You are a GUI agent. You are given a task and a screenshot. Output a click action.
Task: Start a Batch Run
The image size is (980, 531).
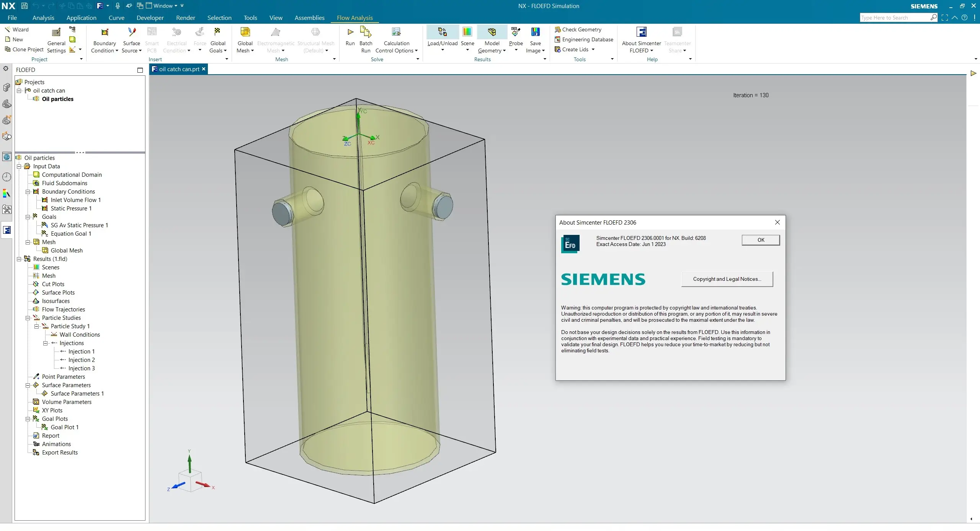pyautogui.click(x=366, y=40)
